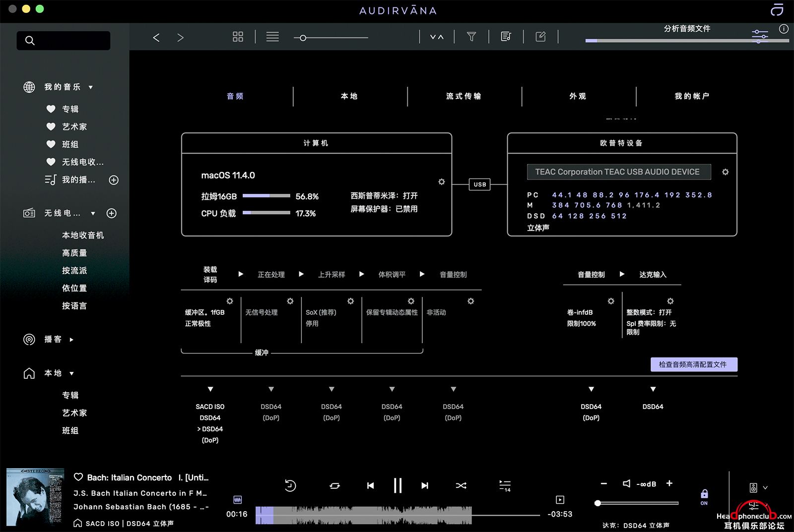The height and width of the screenshot is (532, 794).
Task: Open gear next to TEAC USB AUDIO DEVICE
Action: tap(726, 172)
